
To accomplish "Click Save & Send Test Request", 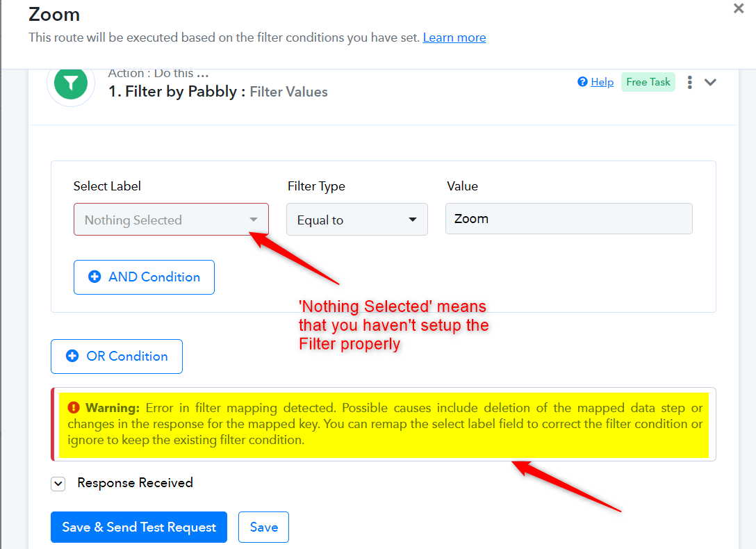I will click(139, 527).
